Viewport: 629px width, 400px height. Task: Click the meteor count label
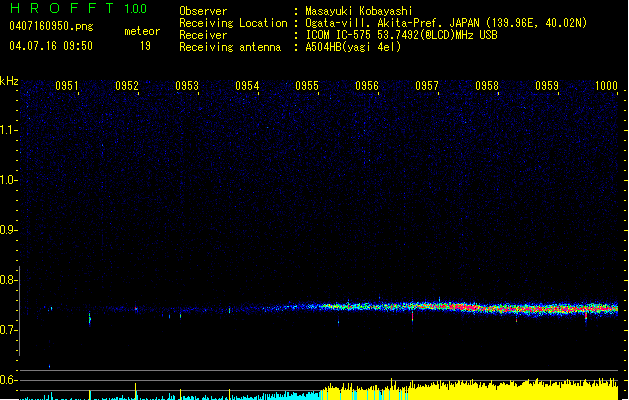(142, 31)
